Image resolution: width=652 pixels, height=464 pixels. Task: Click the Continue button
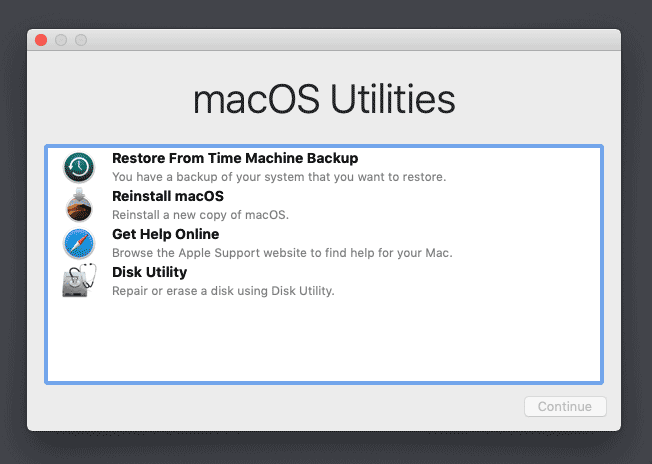565,406
